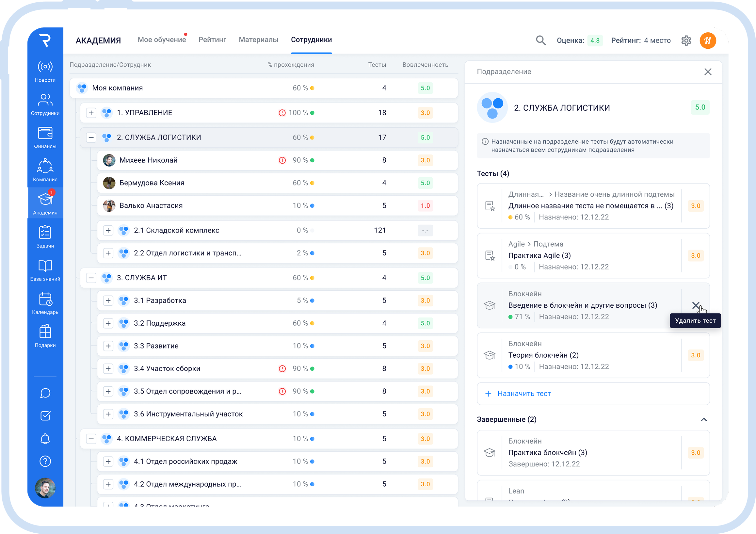Screen dimensions: 756x534
Task: Click the 1.0 engagement score for Валько Анастасия
Action: point(425,206)
